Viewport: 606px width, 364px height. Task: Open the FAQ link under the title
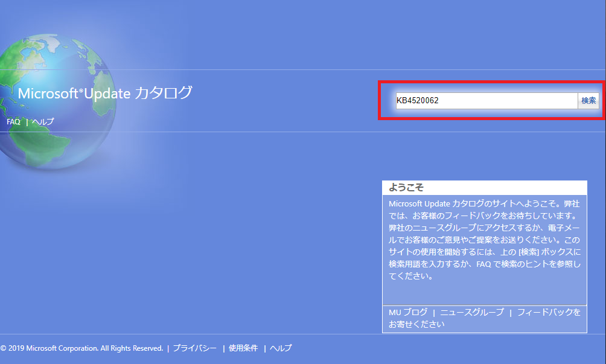[x=13, y=122]
